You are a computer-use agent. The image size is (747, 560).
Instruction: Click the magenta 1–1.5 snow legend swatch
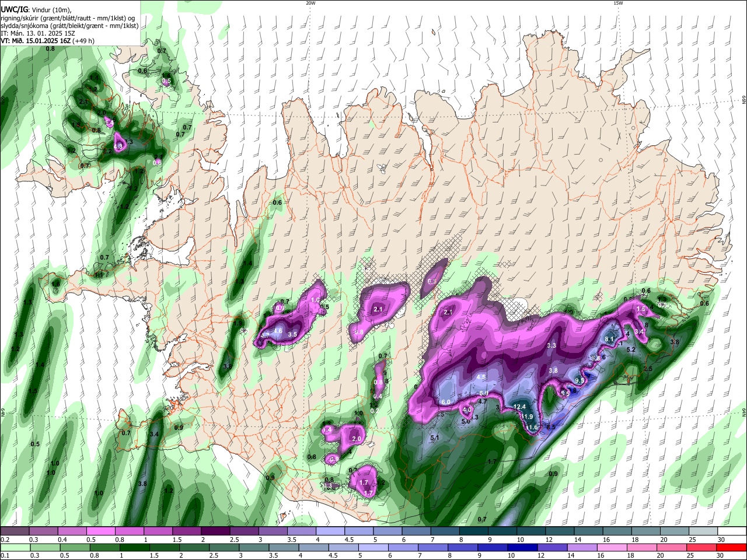click(158, 531)
